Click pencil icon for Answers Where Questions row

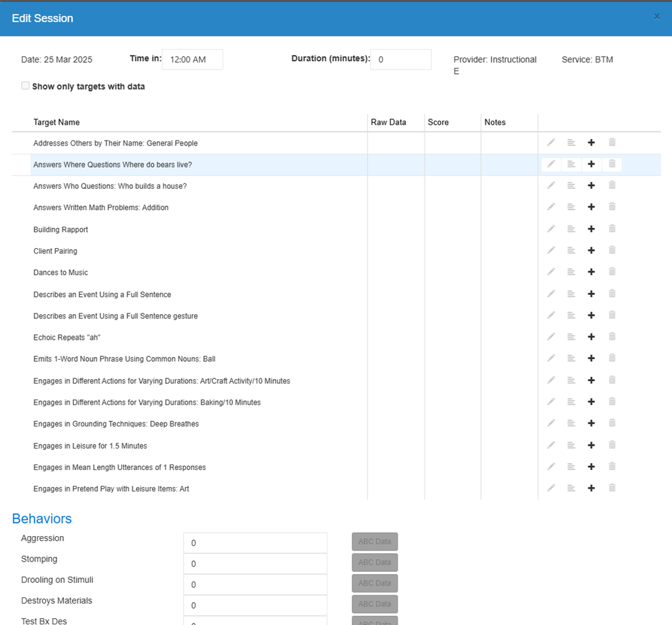tap(551, 164)
